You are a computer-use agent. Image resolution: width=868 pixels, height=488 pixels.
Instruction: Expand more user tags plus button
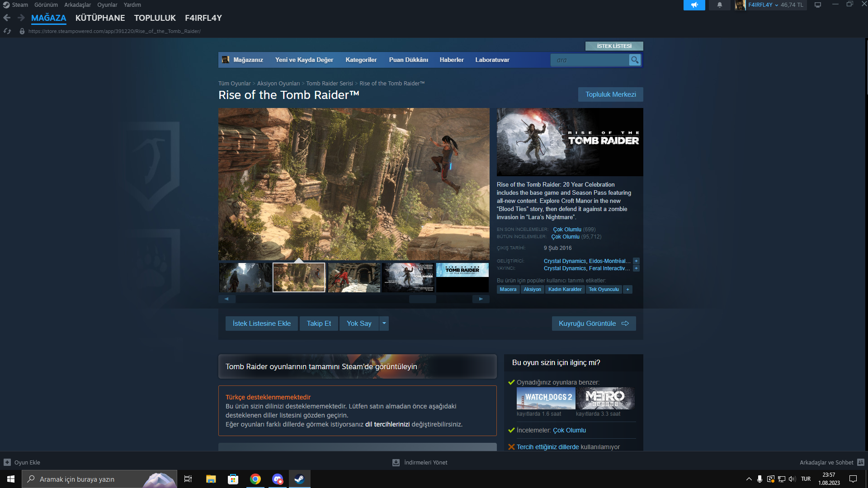pos(627,290)
